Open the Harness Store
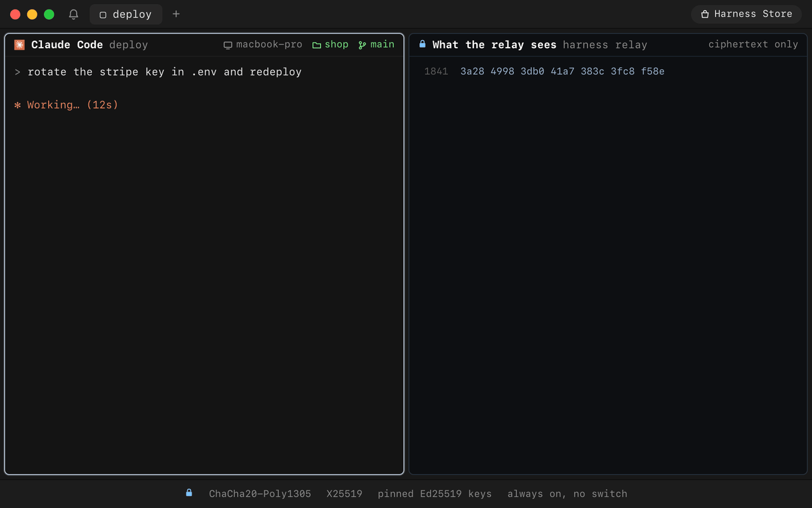Screen dimensions: 812x508 tap(747, 14)
